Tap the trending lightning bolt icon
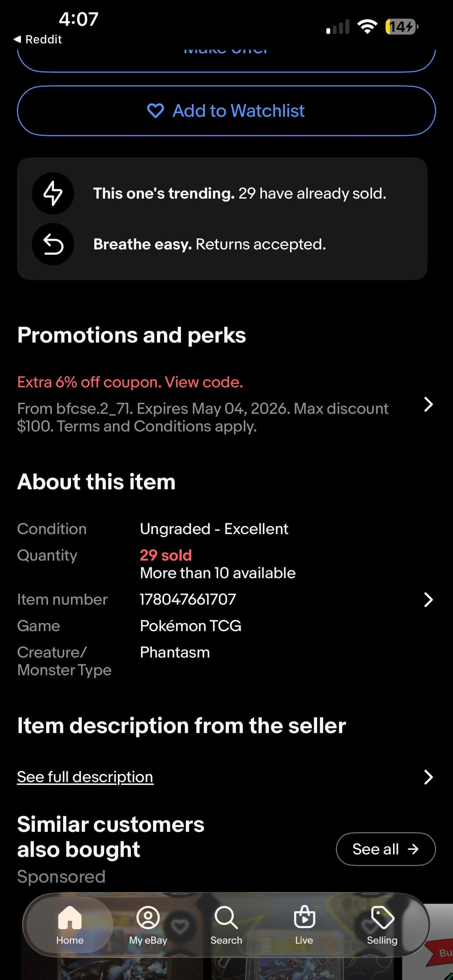This screenshot has height=980, width=453. pyautogui.click(x=53, y=193)
